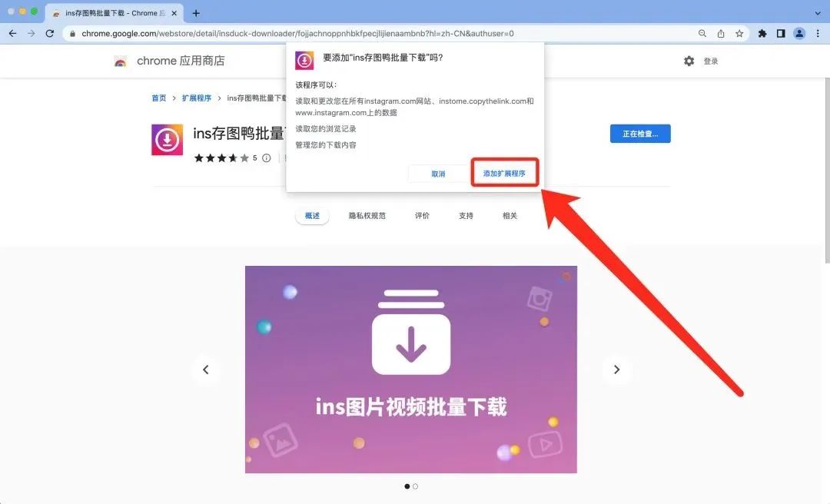Go back with the browser back arrow
Screen dimensions: 830x504
(13, 33)
